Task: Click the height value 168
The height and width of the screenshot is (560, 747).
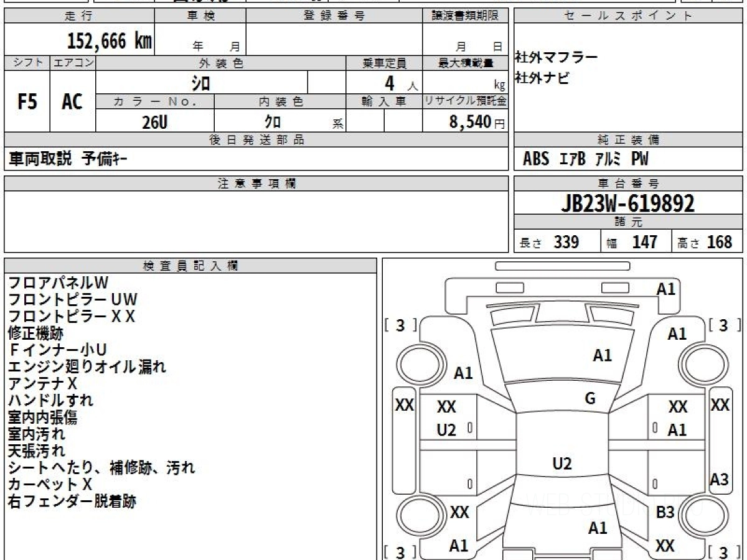Action: 719,242
